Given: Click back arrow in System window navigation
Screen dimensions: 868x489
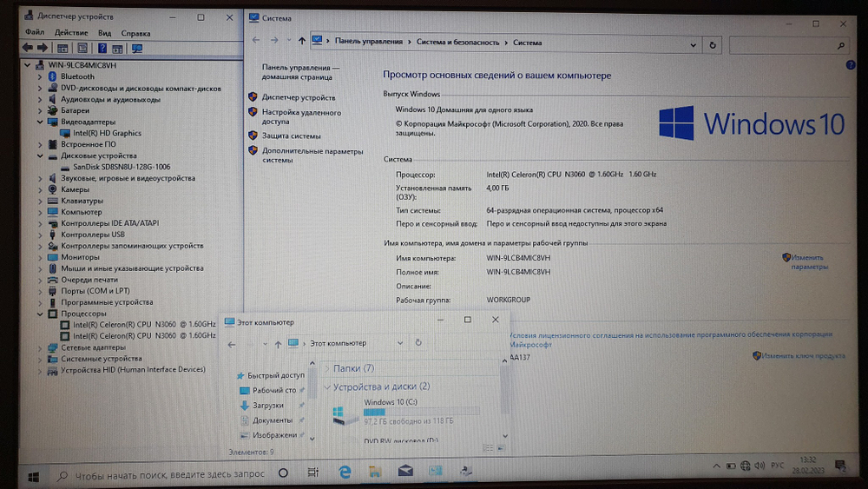Looking at the screenshot, I should click(256, 40).
